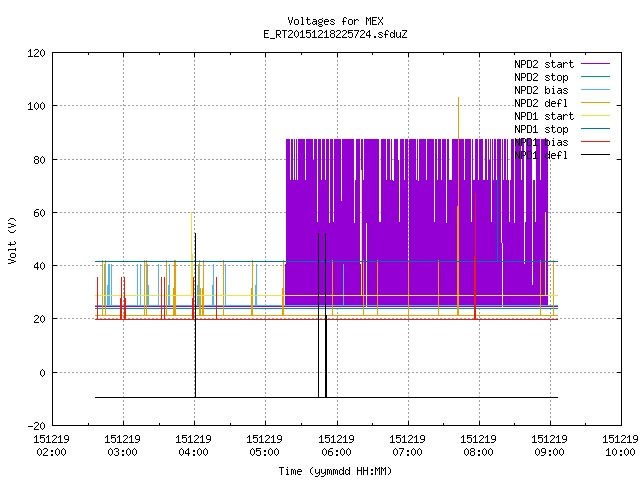Click the y-axis tick label 20
The image size is (640, 480).
coord(39,319)
